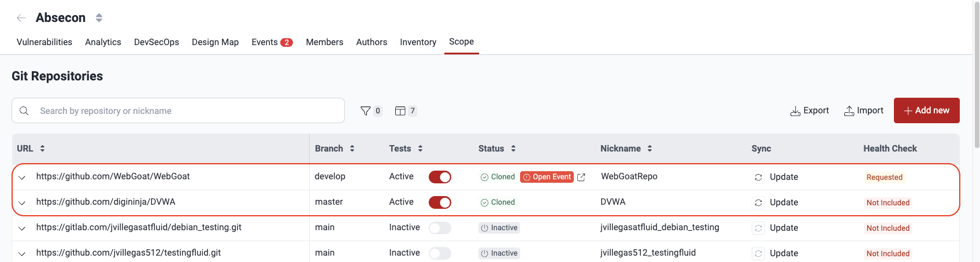This screenshot has width=980, height=262.
Task: Click the page vertical scrollbar
Action: pyautogui.click(x=977, y=74)
